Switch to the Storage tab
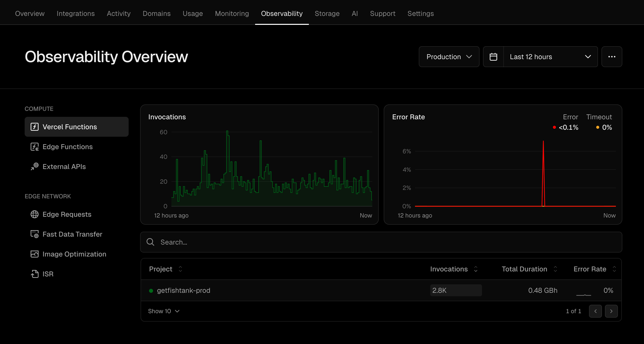The height and width of the screenshot is (344, 644). pos(327,13)
